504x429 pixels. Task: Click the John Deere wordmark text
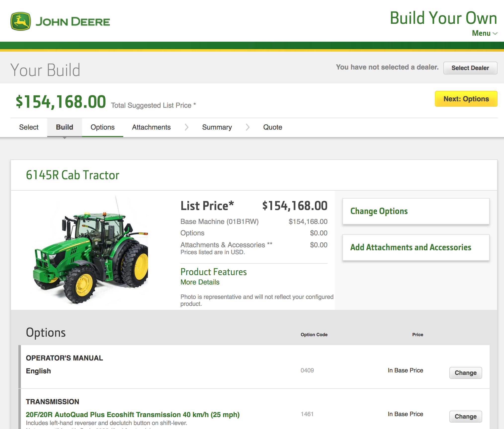(x=73, y=22)
